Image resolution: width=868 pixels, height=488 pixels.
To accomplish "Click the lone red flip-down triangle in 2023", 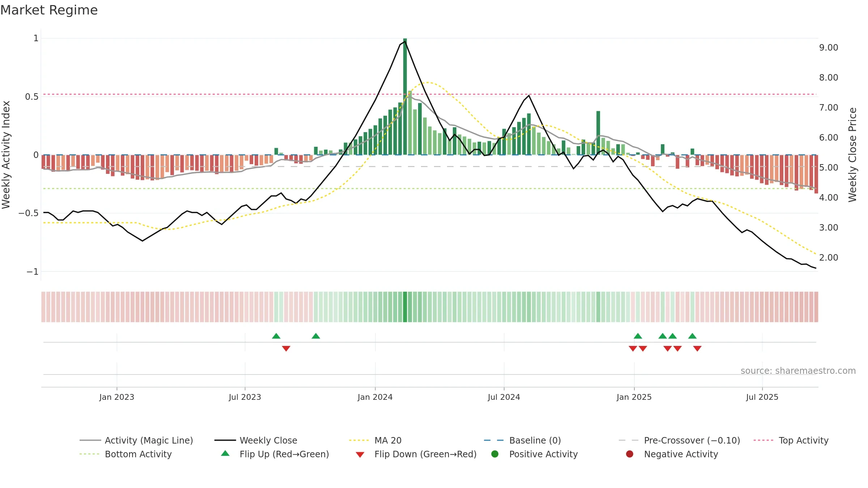I will point(286,348).
